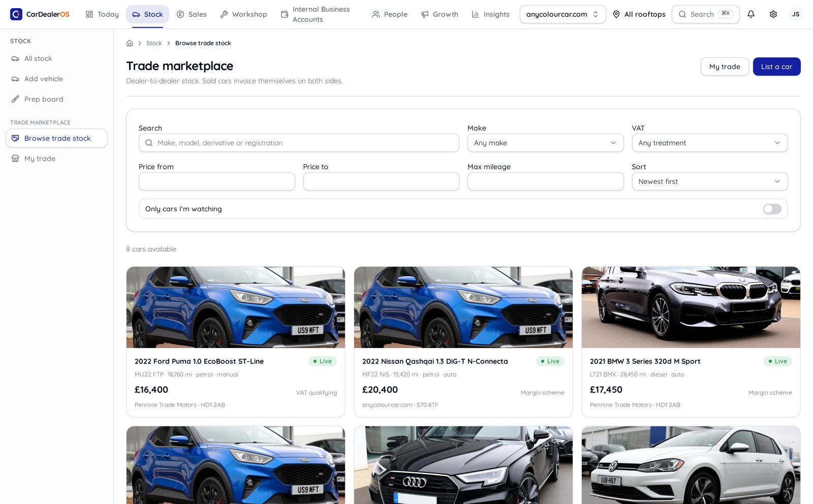813x504 pixels.
Task: Click the 2022 Nissan Qashqai 1.3 DiG-T title
Action: 435,361
